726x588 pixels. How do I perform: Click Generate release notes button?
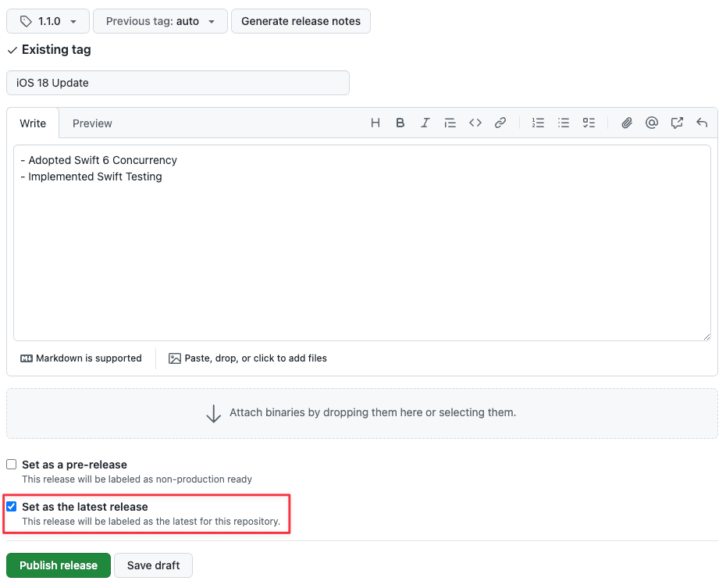tap(301, 21)
